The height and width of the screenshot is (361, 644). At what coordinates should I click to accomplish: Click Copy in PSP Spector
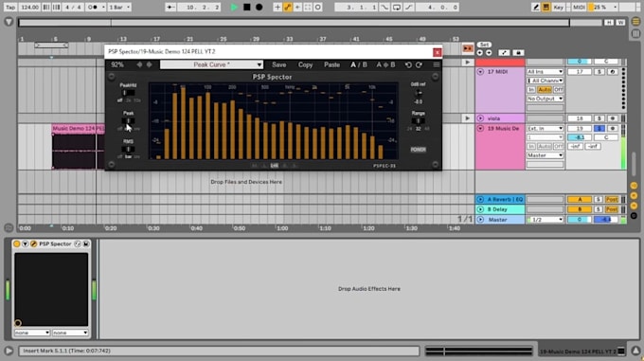pyautogui.click(x=305, y=64)
